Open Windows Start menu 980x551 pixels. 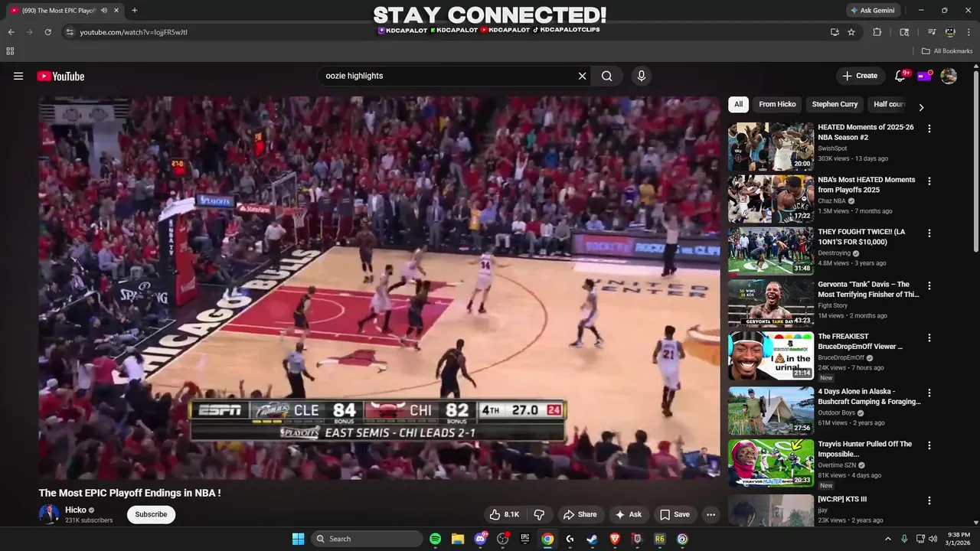pos(299,539)
